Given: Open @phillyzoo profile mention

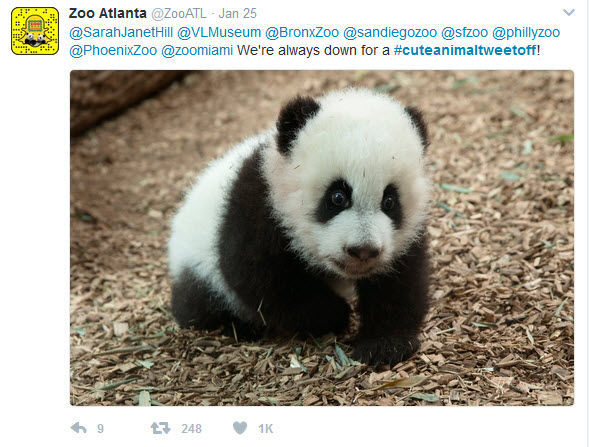Looking at the screenshot, I should coord(526,32).
